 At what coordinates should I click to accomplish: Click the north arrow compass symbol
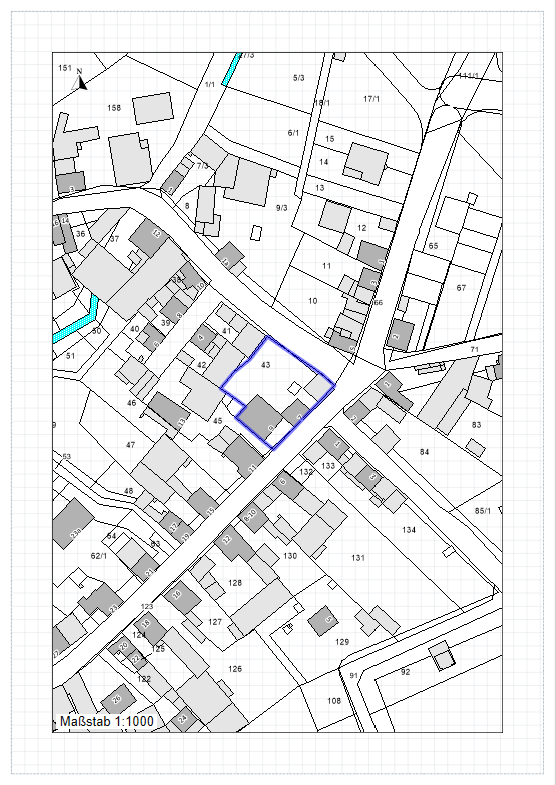[x=79, y=80]
